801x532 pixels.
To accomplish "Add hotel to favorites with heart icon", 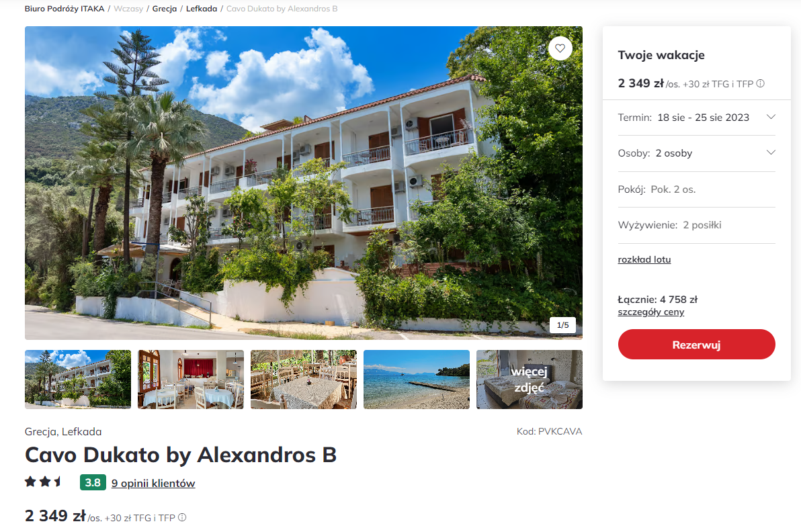I will 560,48.
